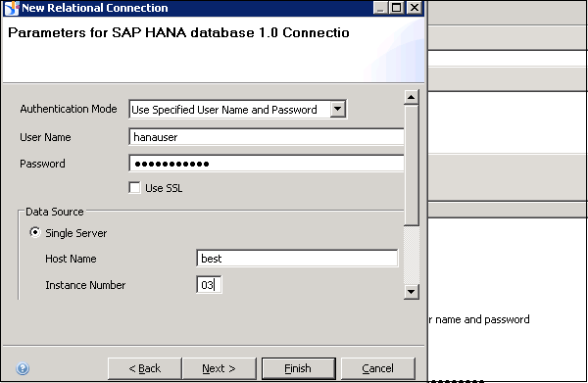Select the Single Server radio button

tap(35, 233)
